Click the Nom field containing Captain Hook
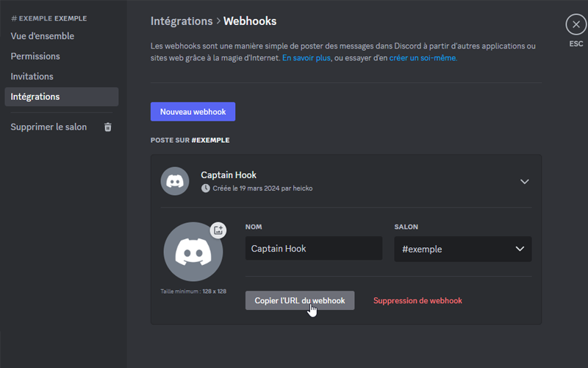Screen dimensions: 588x368 [x=313, y=249]
